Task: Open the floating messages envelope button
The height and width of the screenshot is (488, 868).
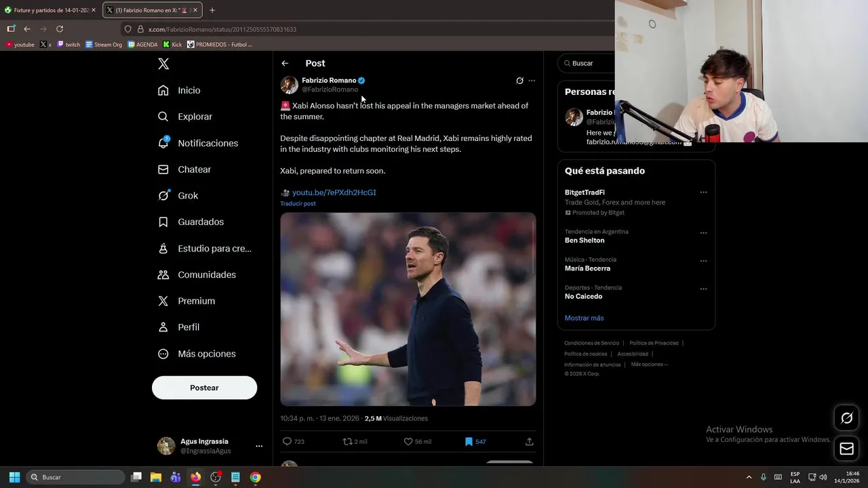Action: 847,449
